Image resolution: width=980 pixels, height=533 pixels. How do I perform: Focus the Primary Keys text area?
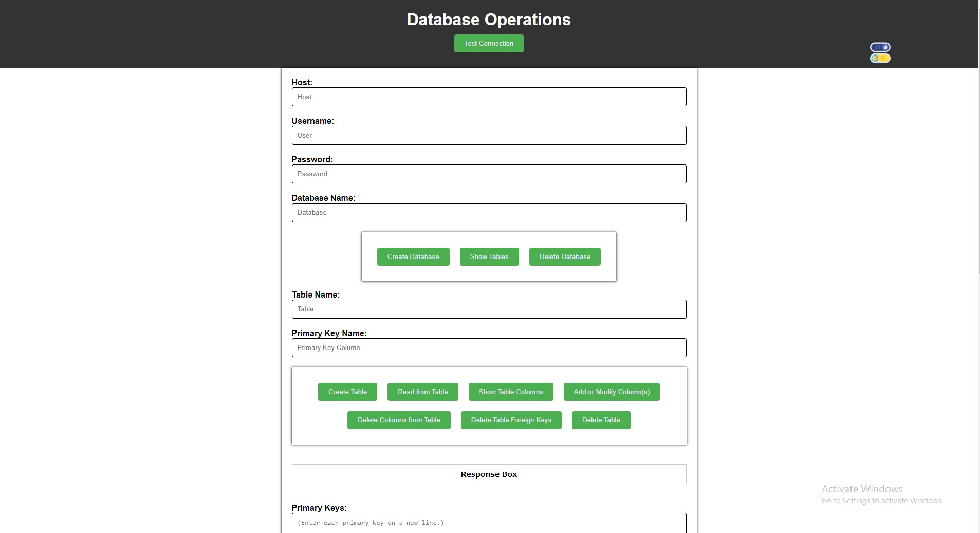[489, 523]
